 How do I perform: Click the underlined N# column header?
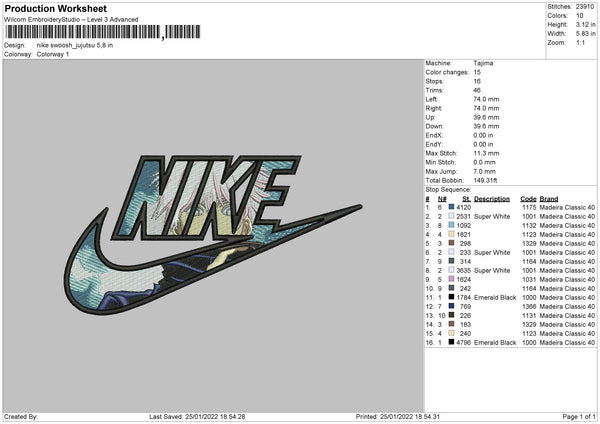[x=442, y=199]
